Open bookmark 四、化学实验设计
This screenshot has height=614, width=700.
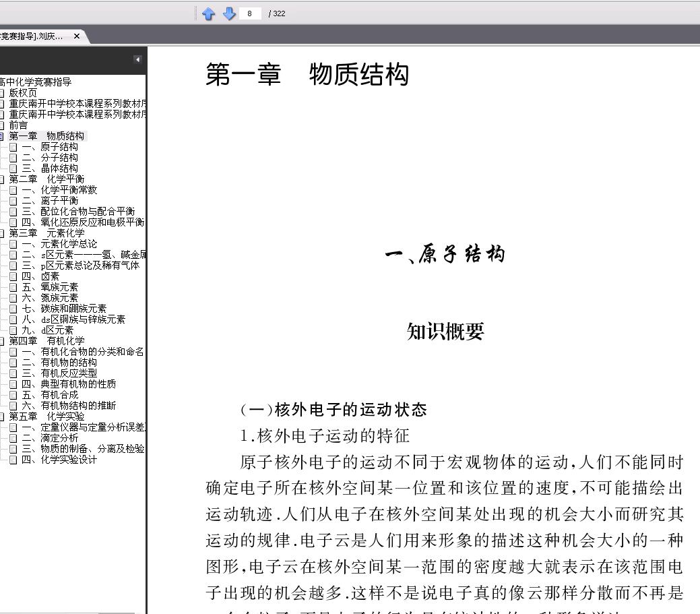pos(59,460)
